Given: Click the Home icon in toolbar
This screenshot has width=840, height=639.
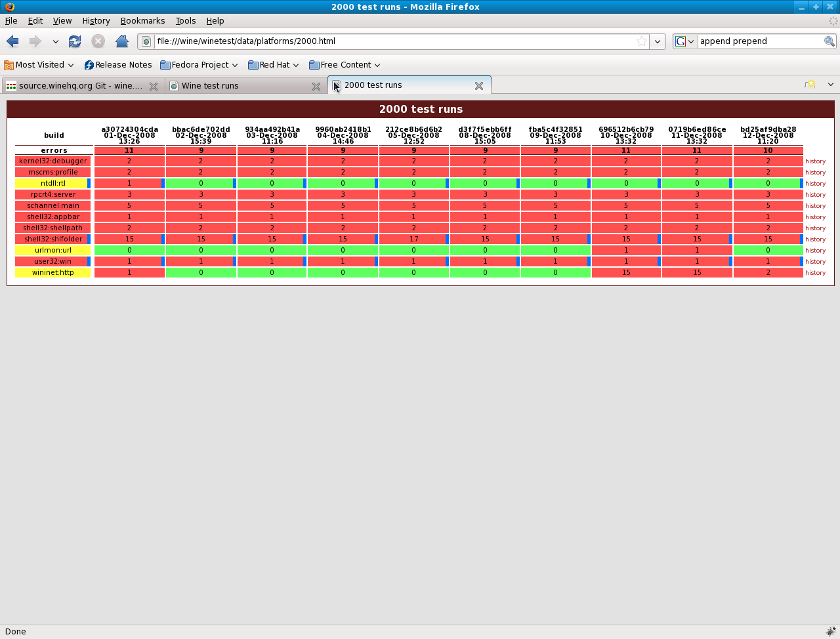Looking at the screenshot, I should pyautogui.click(x=121, y=41).
